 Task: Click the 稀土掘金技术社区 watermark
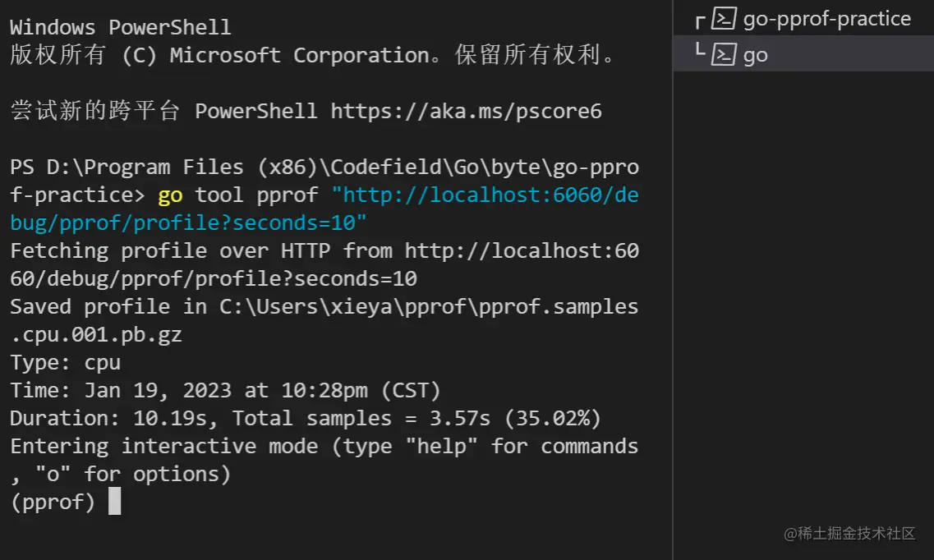[849, 534]
